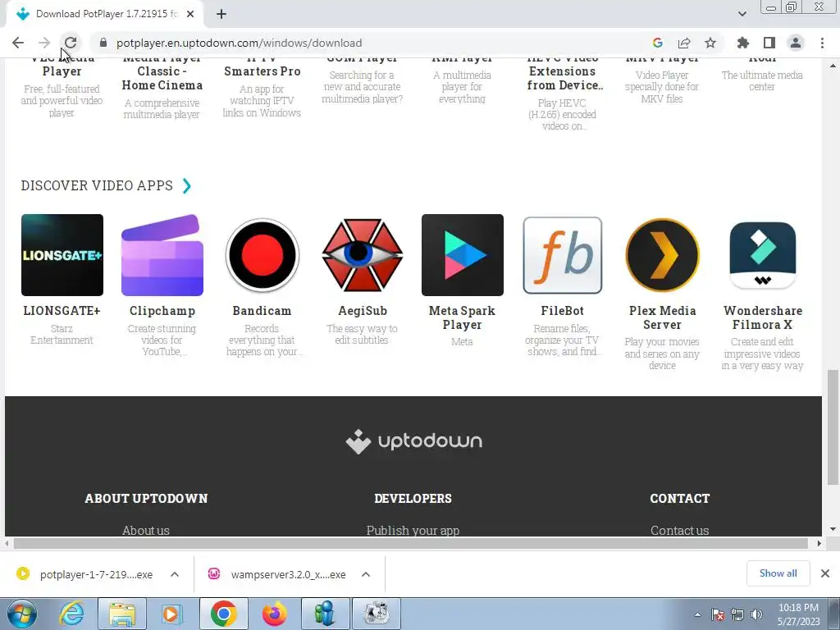The width and height of the screenshot is (840, 630).
Task: Click the Google icon in address bar
Action: point(658,43)
